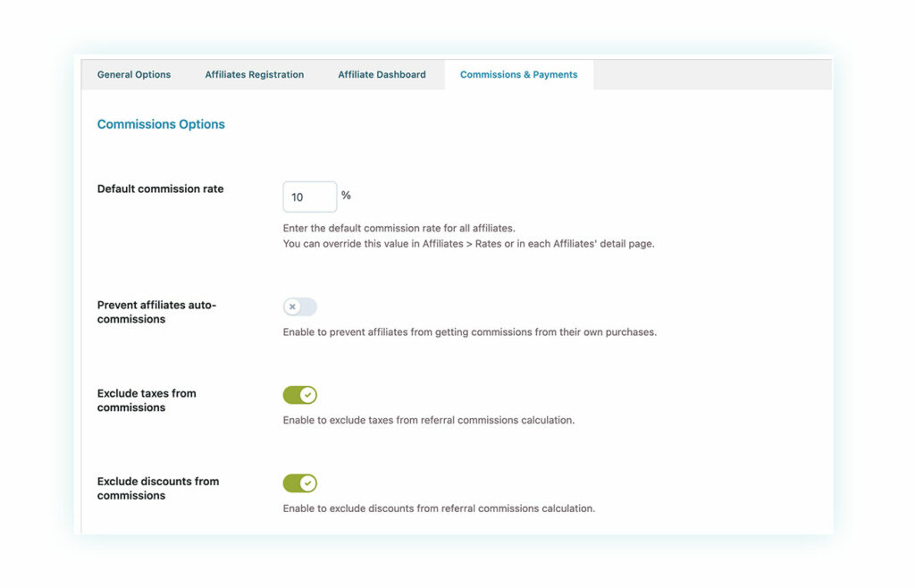Click the Default commission rate label
915x588 pixels.
click(x=161, y=189)
